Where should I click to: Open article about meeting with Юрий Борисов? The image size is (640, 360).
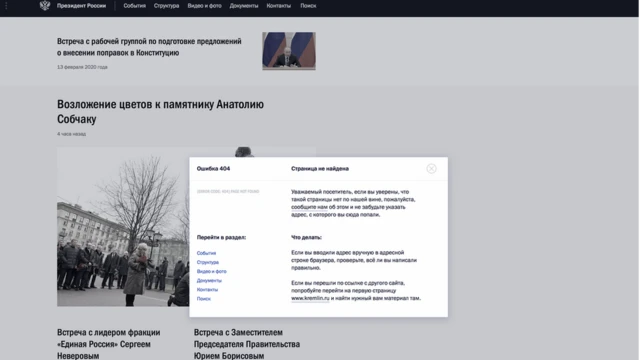pyautogui.click(x=247, y=344)
